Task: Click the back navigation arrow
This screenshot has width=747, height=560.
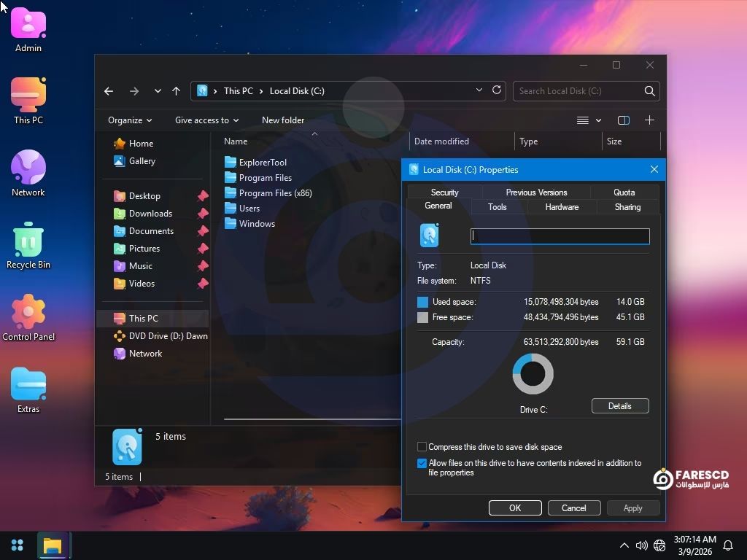Action: (x=109, y=91)
